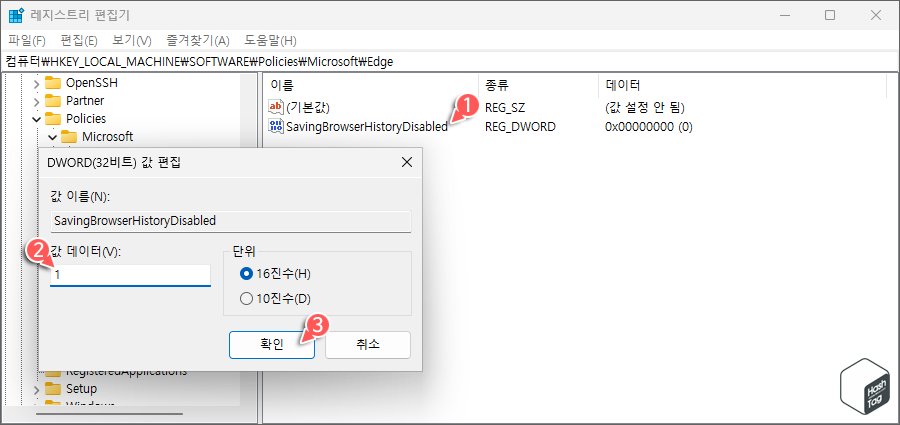
Task: Select the Partner tree item label
Action: [x=85, y=101]
